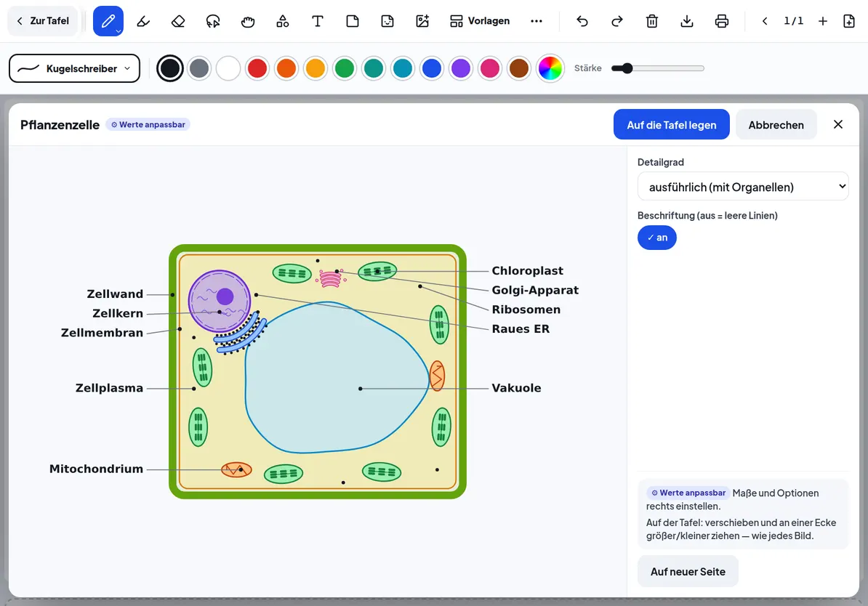Open the Detailgrad dropdown
The image size is (868, 606).
coord(743,187)
